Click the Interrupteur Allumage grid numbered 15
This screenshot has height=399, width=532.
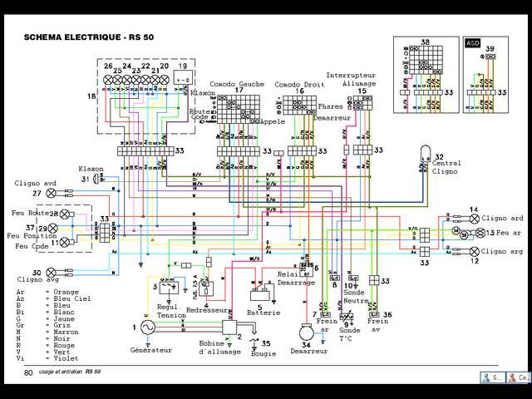point(362,103)
